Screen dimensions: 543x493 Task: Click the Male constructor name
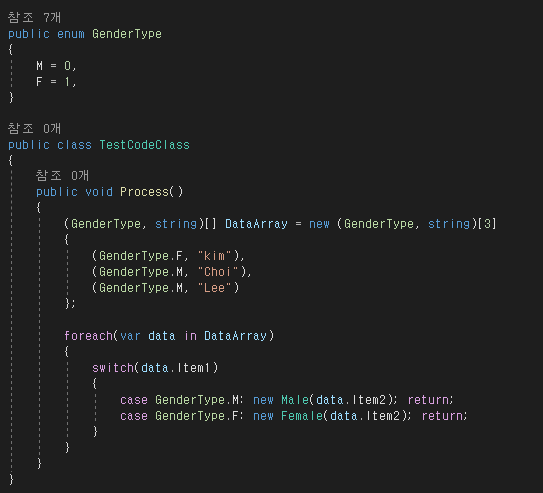[x=295, y=400]
